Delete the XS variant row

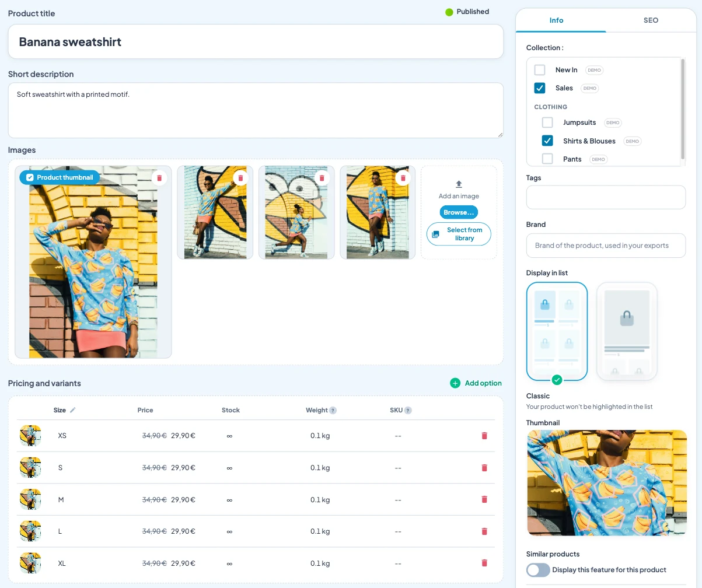(x=484, y=436)
